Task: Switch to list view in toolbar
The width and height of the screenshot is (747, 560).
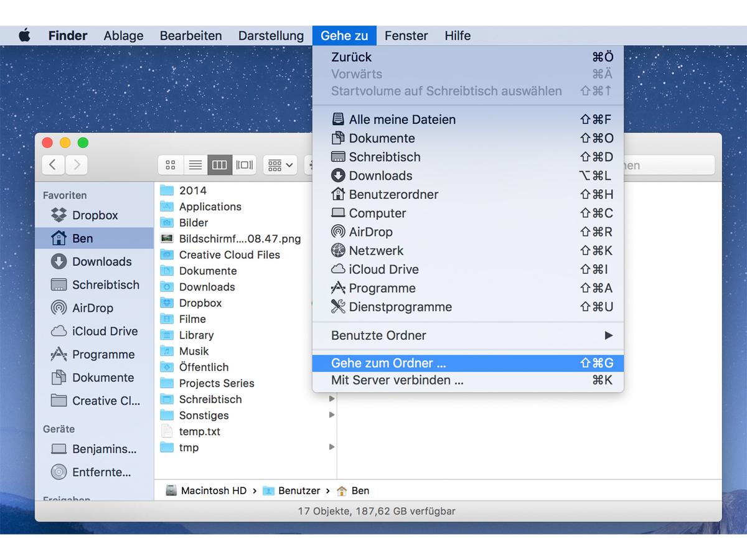Action: click(x=195, y=165)
